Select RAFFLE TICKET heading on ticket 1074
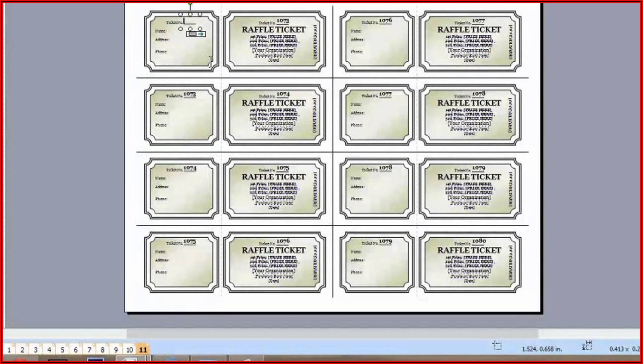 pos(274,103)
